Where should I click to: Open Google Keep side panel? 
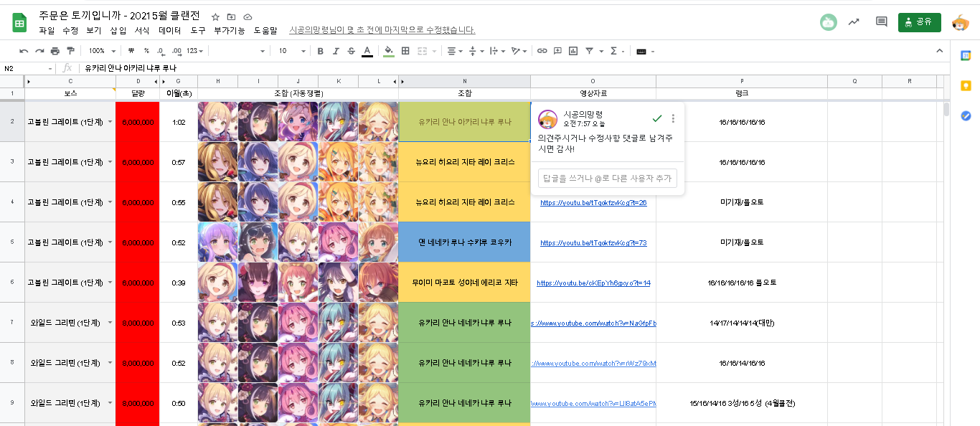[966, 85]
